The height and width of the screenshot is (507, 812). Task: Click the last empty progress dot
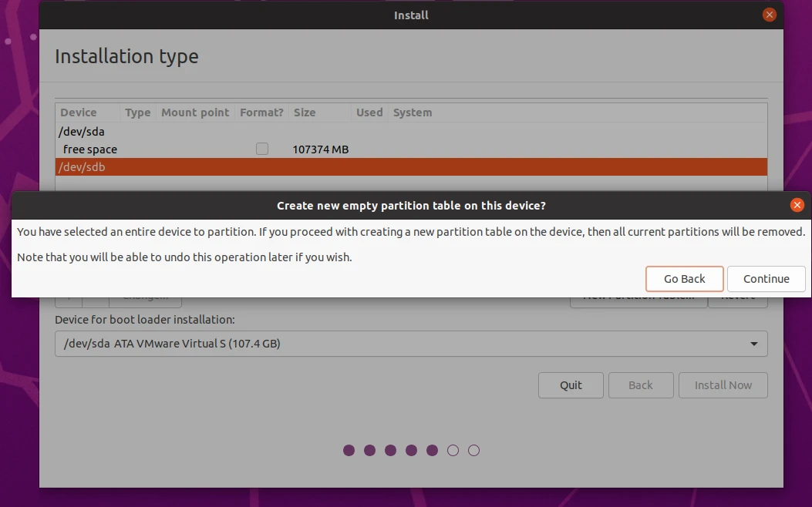point(473,451)
